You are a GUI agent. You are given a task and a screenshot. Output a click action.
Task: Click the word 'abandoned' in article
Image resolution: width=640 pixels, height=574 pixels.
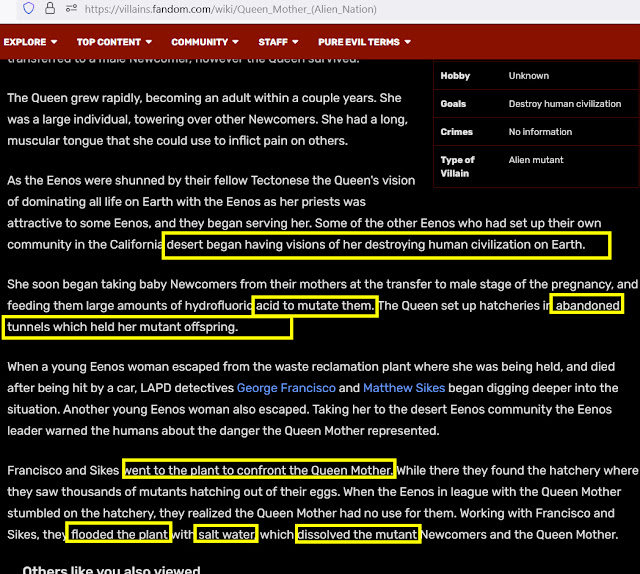pyautogui.click(x=588, y=305)
